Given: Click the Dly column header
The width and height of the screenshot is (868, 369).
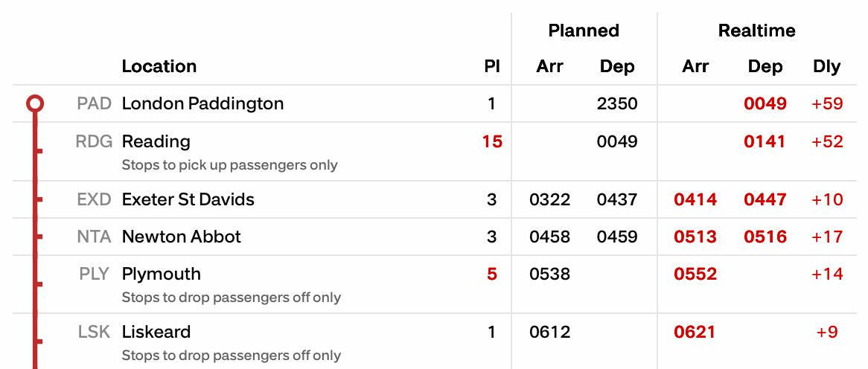Looking at the screenshot, I should [826, 66].
